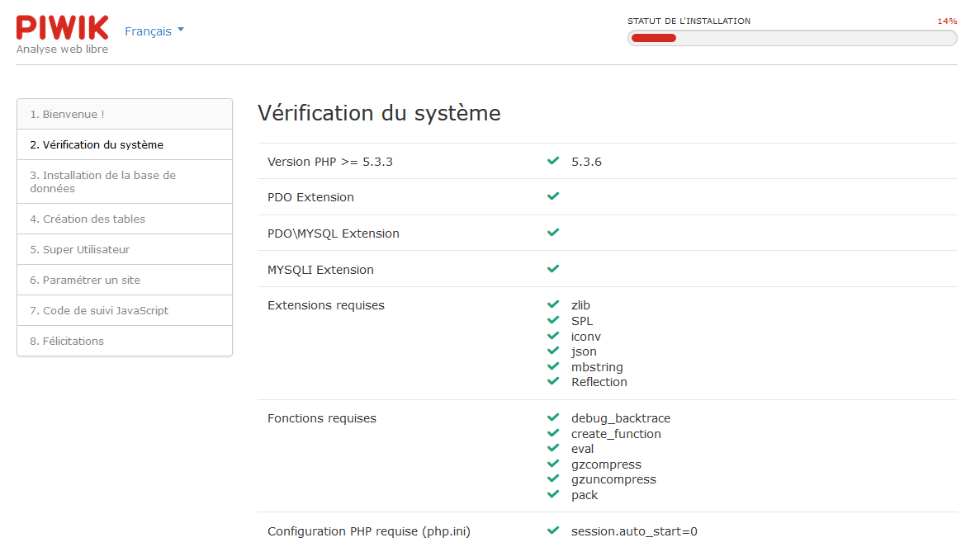Screen dimensions: 980x547
Task: Click the checkmark for MYSQLI Extension
Action: tap(553, 269)
